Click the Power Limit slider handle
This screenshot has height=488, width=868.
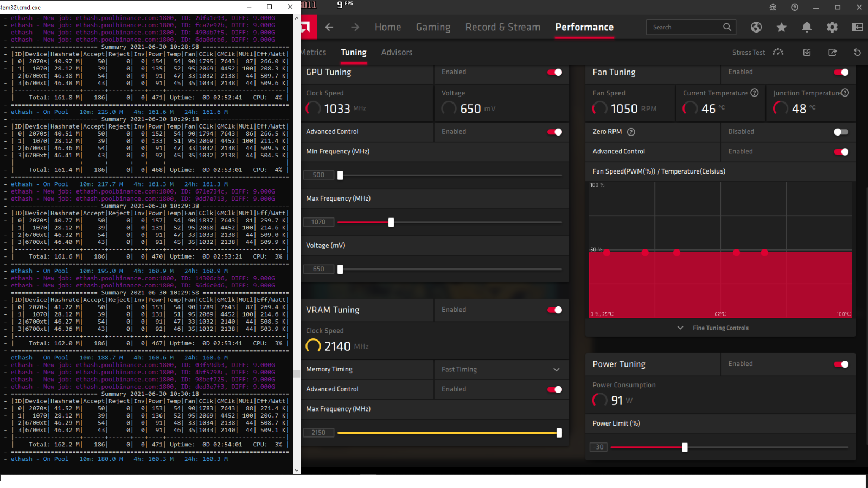point(685,447)
